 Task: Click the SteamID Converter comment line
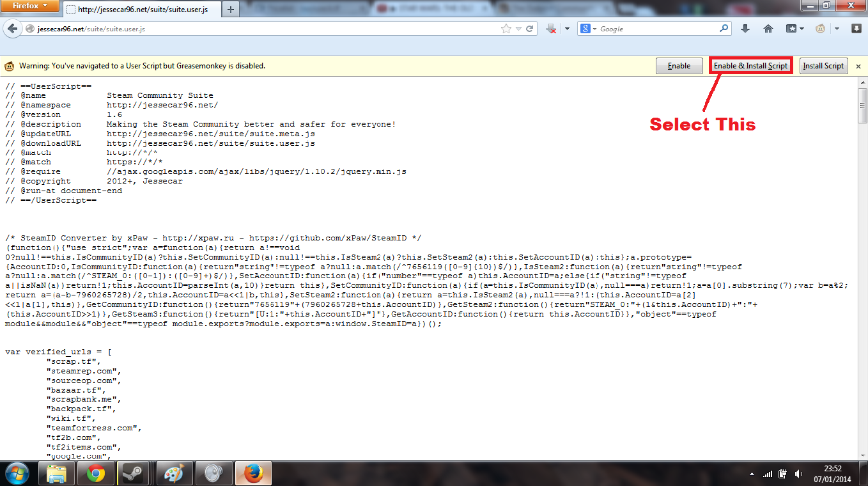213,238
